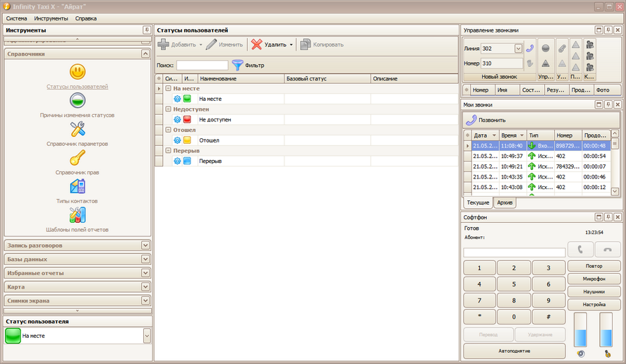Open the Статусы пользователей smiley icon
The height and width of the screenshot is (364, 626).
pos(78,72)
